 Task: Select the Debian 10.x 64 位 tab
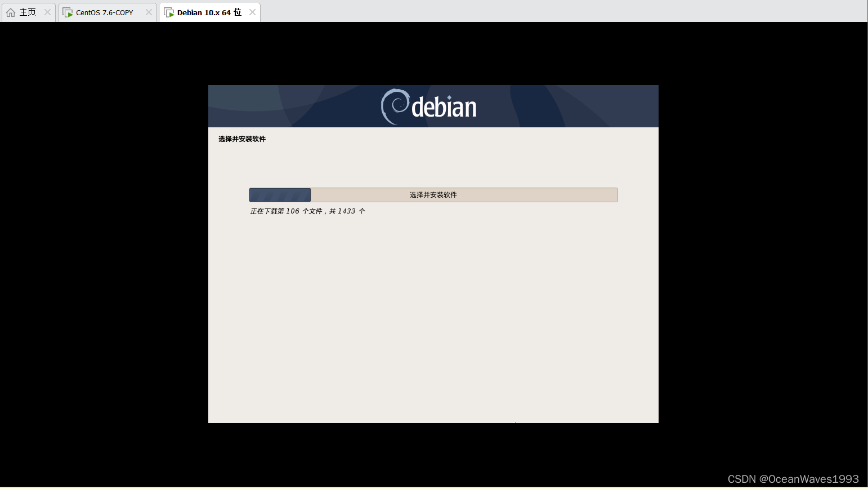click(x=209, y=12)
